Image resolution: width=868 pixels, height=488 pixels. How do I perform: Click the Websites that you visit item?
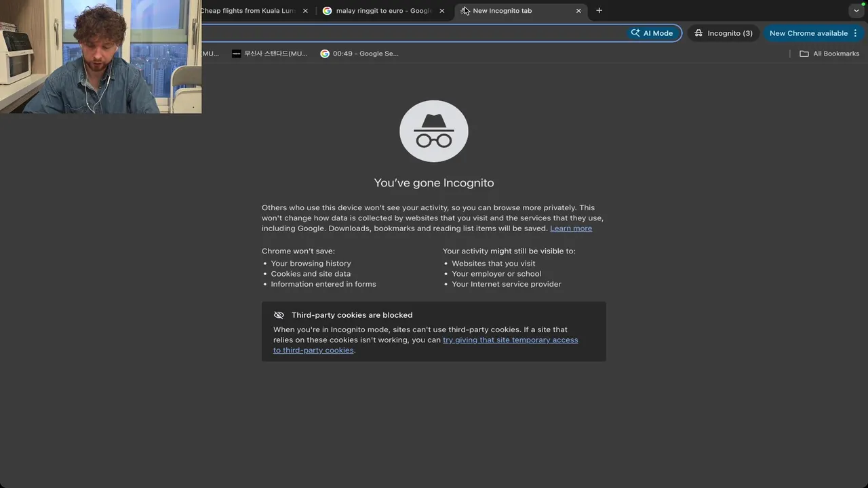tap(494, 264)
